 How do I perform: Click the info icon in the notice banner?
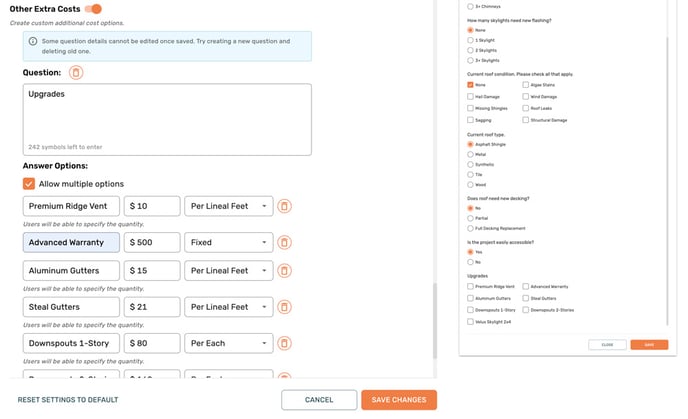click(33, 41)
